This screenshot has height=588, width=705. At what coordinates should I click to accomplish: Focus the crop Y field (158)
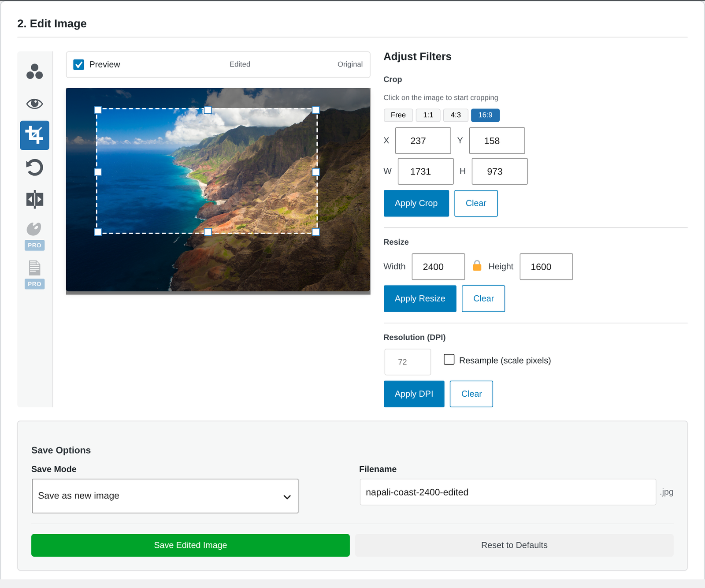(497, 141)
